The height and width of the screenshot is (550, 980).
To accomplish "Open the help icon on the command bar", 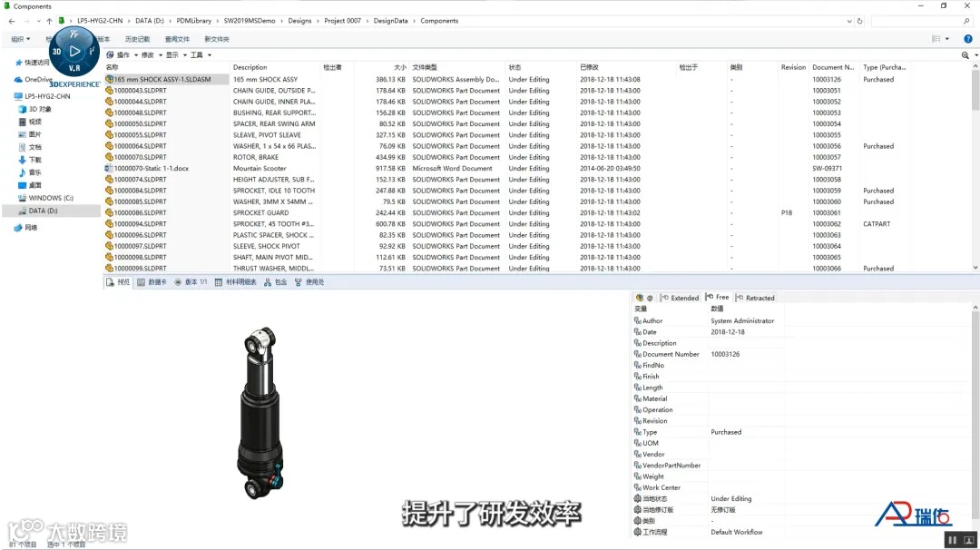I will coord(968,39).
